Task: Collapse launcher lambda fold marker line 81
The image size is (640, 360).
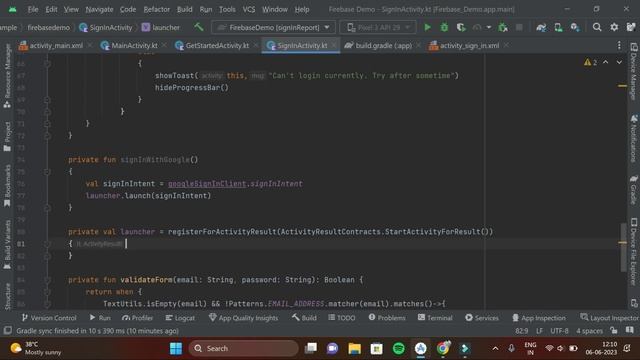Action: click(x=47, y=244)
